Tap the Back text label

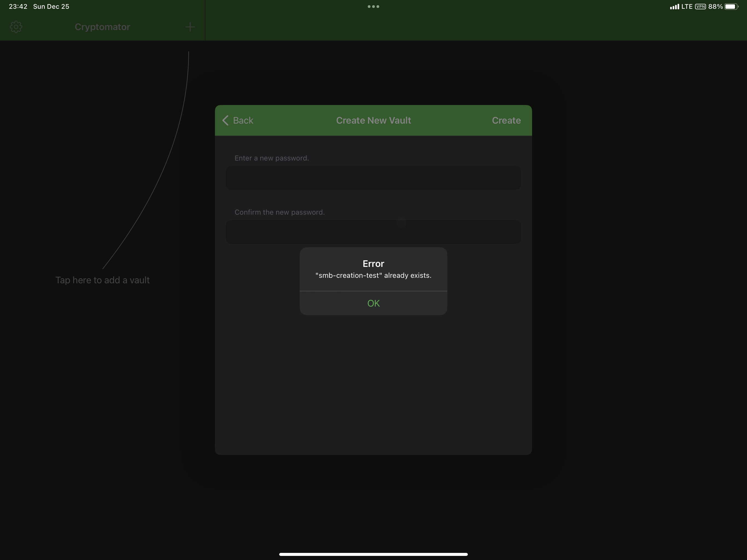243,120
